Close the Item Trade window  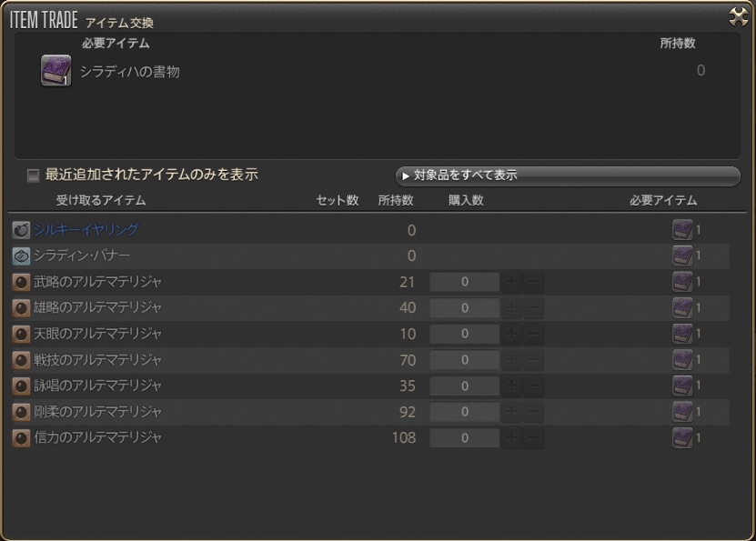point(738,16)
